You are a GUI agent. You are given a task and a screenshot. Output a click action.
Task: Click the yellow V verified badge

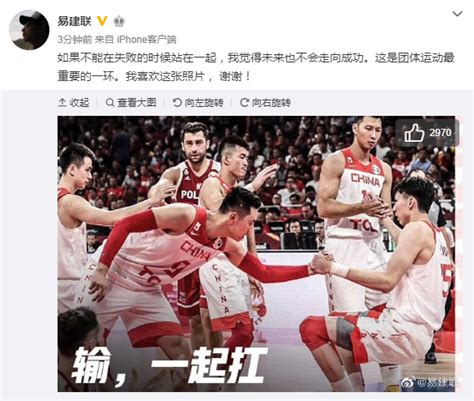[x=102, y=21]
